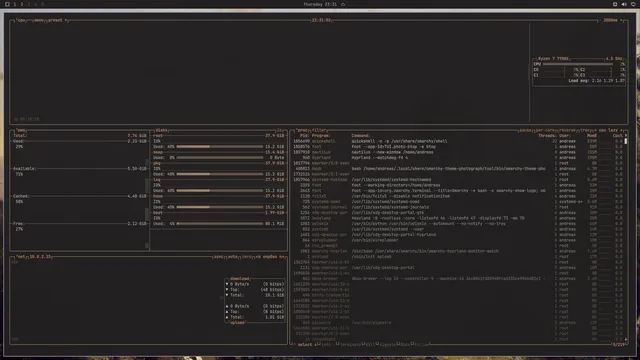640x360 pixels.
Task: Select the nautilus --new-window process row
Action: pyautogui.click(x=457, y=152)
